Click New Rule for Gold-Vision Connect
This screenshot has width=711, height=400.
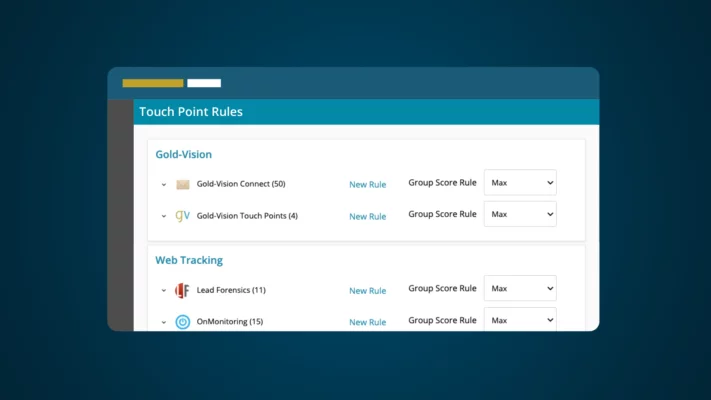point(367,185)
